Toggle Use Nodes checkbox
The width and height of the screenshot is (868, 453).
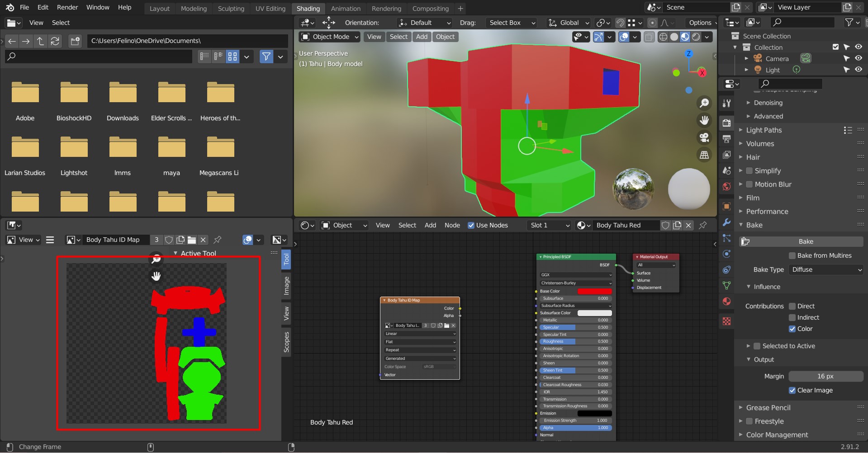(x=471, y=225)
